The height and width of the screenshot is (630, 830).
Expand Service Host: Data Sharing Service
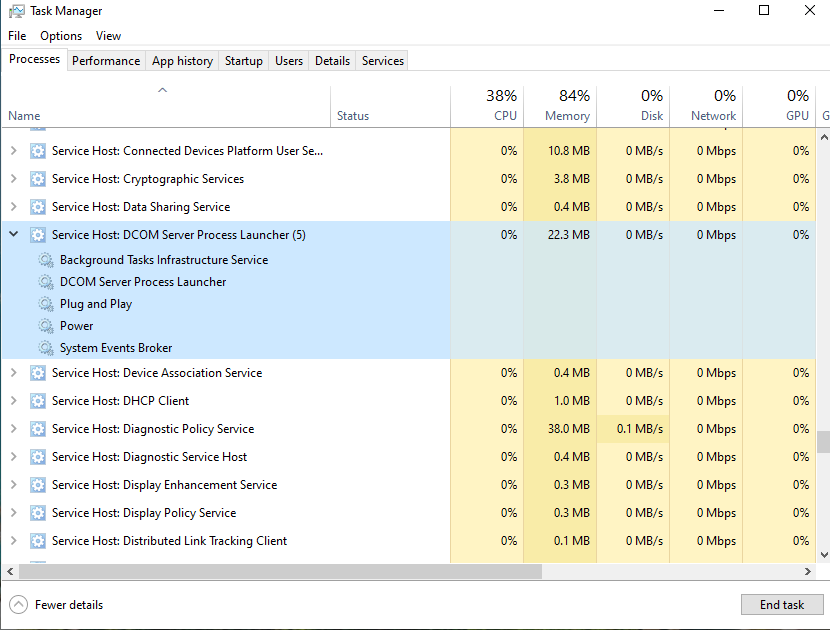(x=13, y=207)
